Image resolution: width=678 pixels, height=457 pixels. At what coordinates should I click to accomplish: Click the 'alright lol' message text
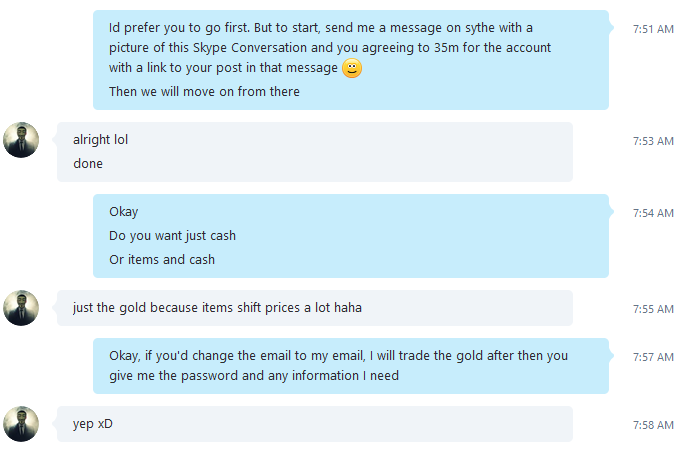coord(100,140)
